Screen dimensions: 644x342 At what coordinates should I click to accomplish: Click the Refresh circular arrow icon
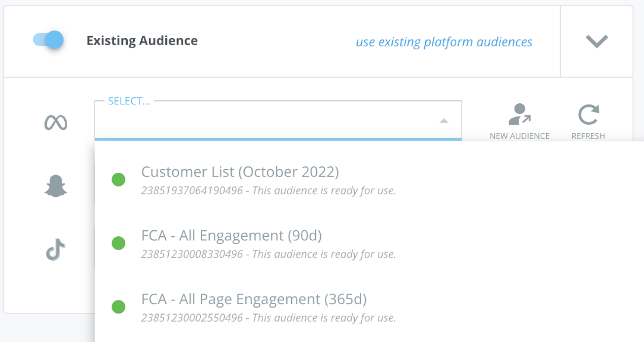pos(588,115)
